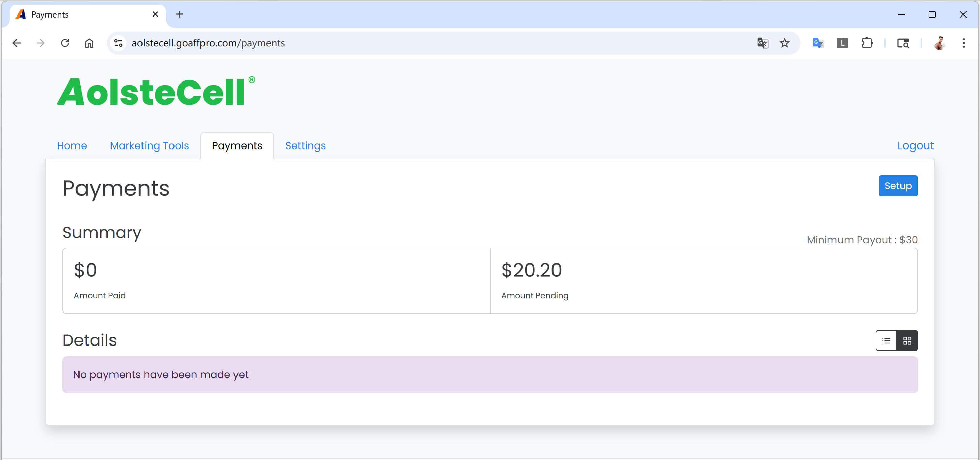
Task: Open the Extensions puzzle icon
Action: coord(866,43)
